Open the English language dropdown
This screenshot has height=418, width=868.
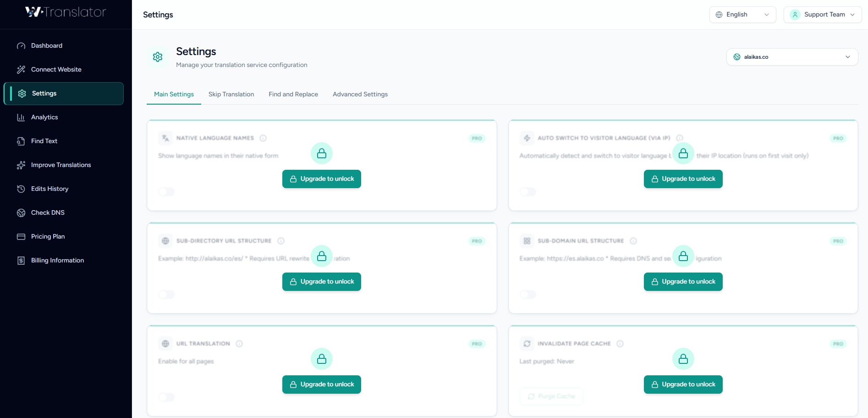coord(742,14)
